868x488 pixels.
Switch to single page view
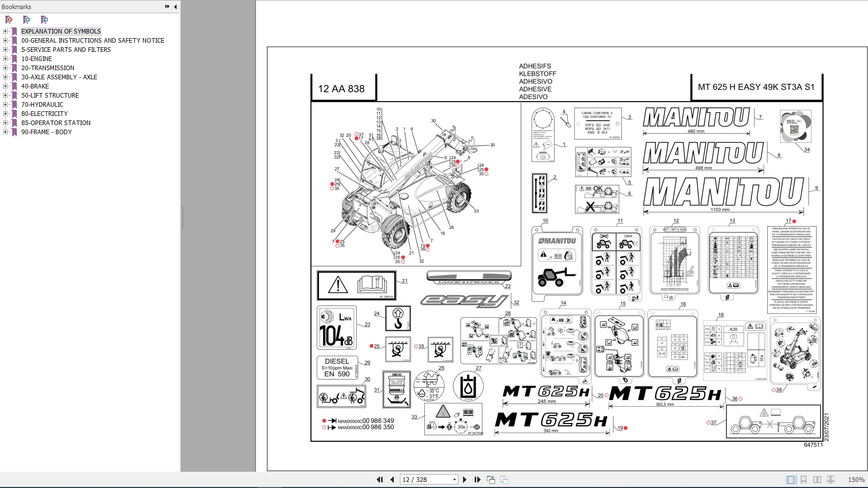pyautogui.click(x=791, y=479)
